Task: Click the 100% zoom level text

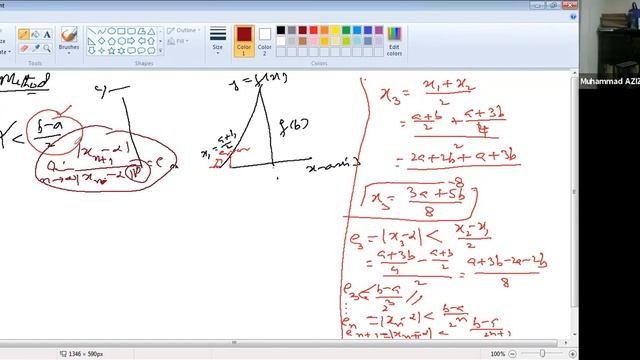Action: [498, 354]
